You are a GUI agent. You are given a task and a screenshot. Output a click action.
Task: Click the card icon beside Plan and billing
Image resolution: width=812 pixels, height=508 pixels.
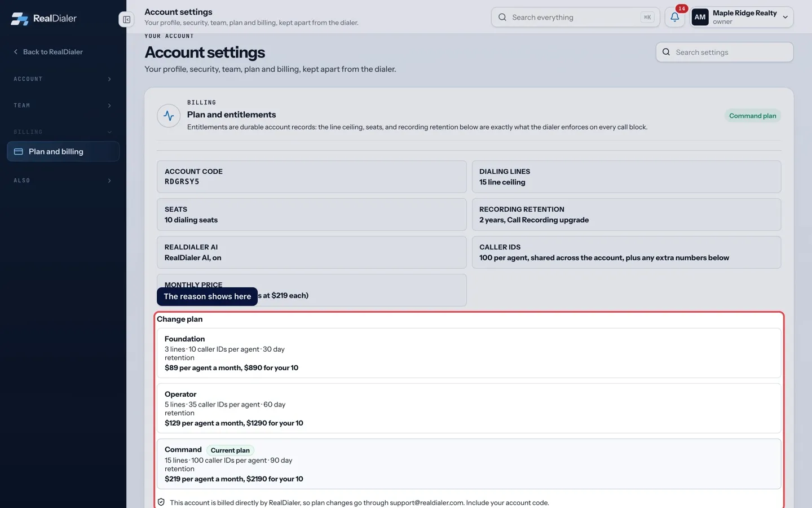tap(18, 151)
